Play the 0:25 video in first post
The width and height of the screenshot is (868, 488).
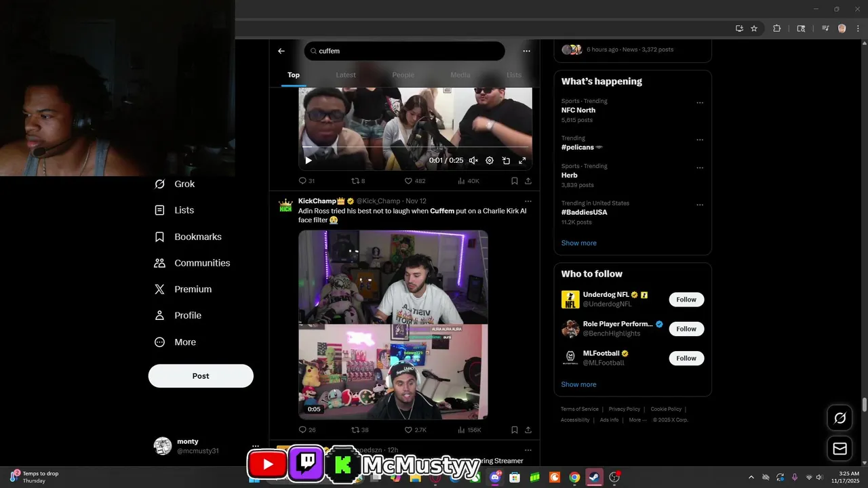[309, 161]
